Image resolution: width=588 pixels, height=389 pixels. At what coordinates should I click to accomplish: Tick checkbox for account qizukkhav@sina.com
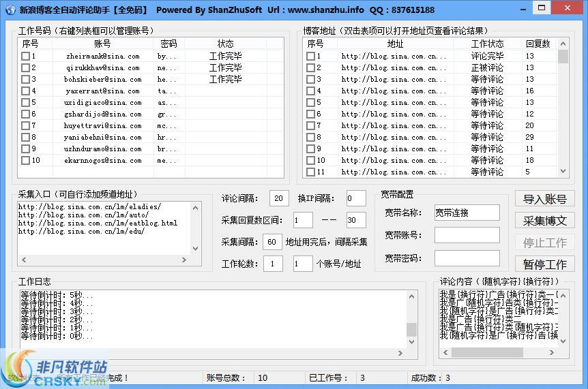25,67
